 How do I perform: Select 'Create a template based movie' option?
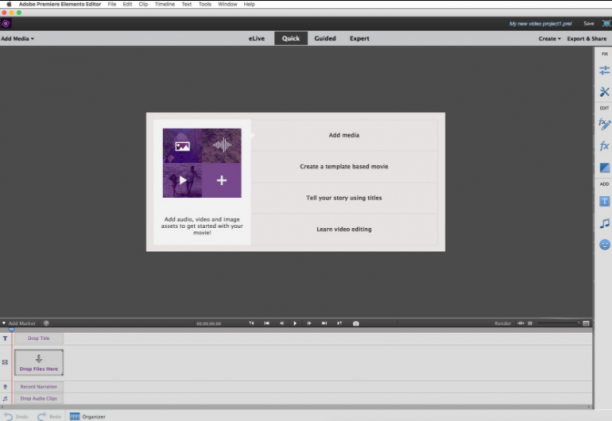(x=344, y=166)
